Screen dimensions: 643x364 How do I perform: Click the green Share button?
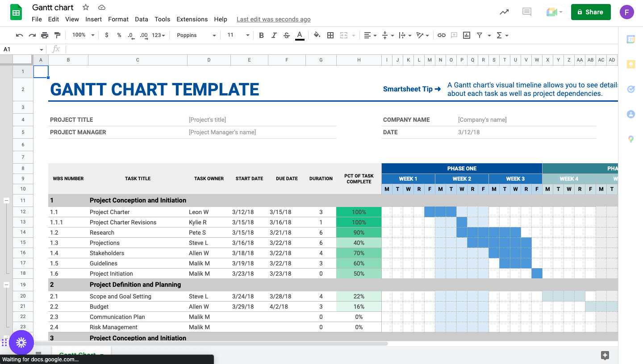tap(590, 12)
